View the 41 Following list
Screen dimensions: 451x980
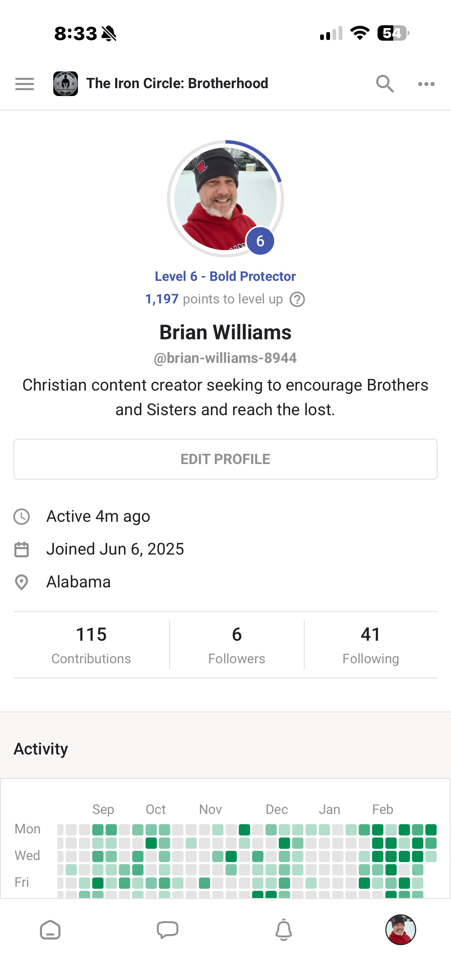pyautogui.click(x=371, y=645)
